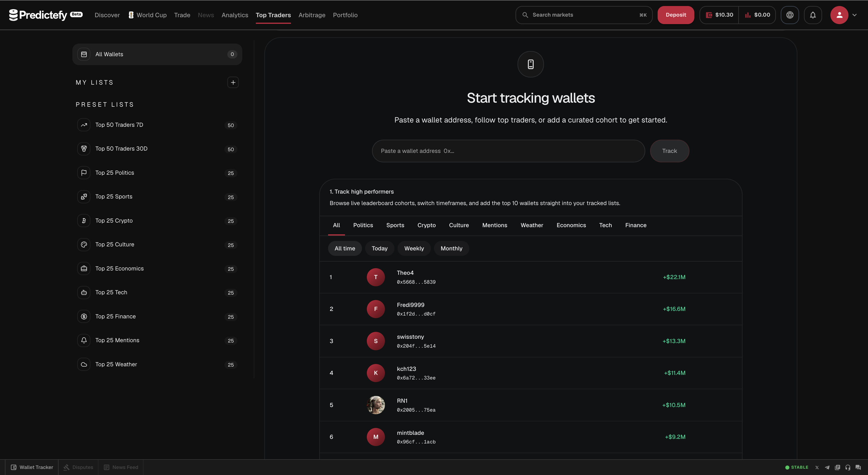Click the Predictefy logo
868x475 pixels.
pos(38,15)
